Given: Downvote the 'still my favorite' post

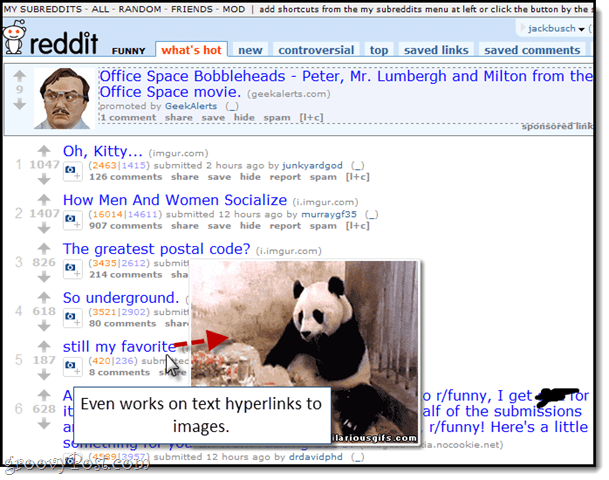Looking at the screenshot, I should coord(44,375).
